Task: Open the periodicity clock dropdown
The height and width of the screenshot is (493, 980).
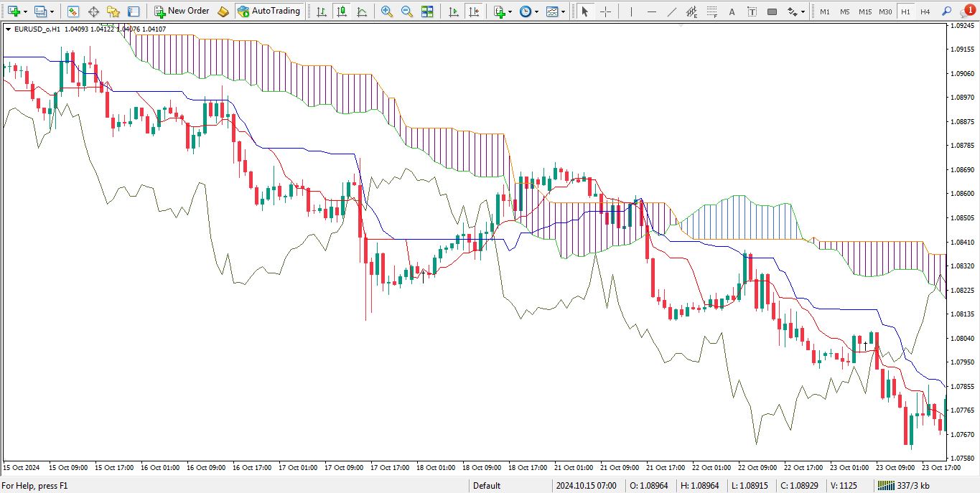Action: [536, 11]
